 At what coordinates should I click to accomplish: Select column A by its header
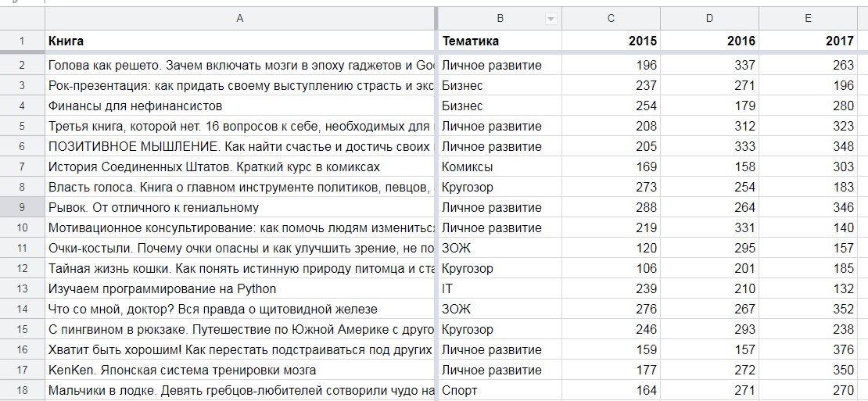tap(239, 19)
